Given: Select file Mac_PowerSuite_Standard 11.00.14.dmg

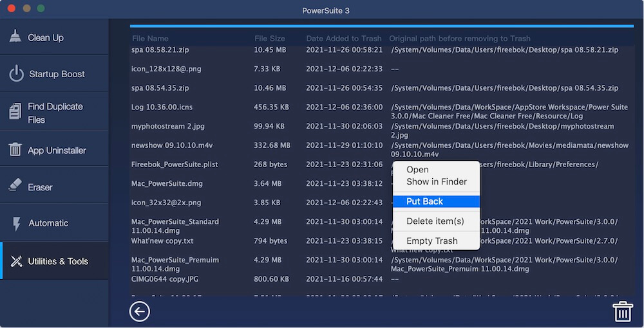Looking at the screenshot, I should 175,226.
